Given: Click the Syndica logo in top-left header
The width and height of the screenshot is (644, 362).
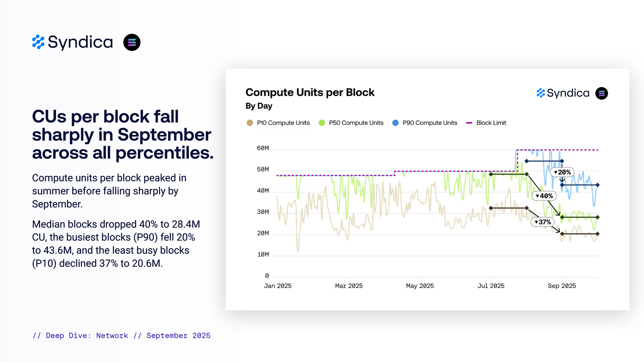Looking at the screenshot, I should [x=72, y=42].
